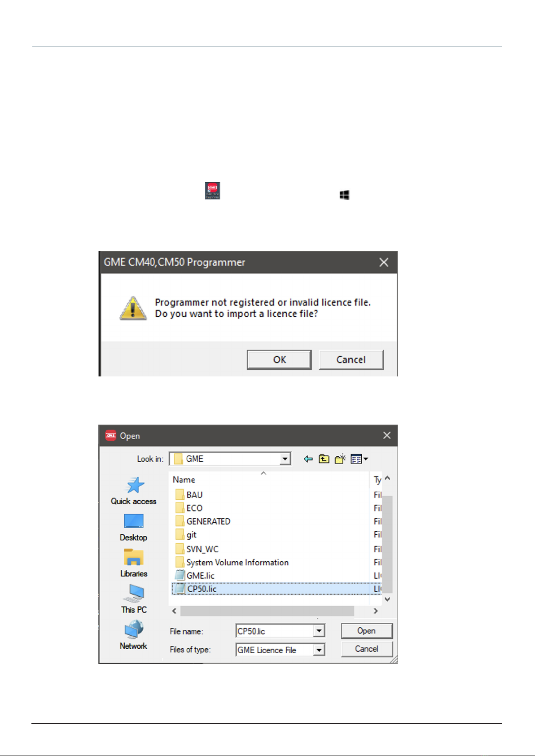535x756 pixels.
Task: Open Libraries from places bar
Action: tap(134, 564)
